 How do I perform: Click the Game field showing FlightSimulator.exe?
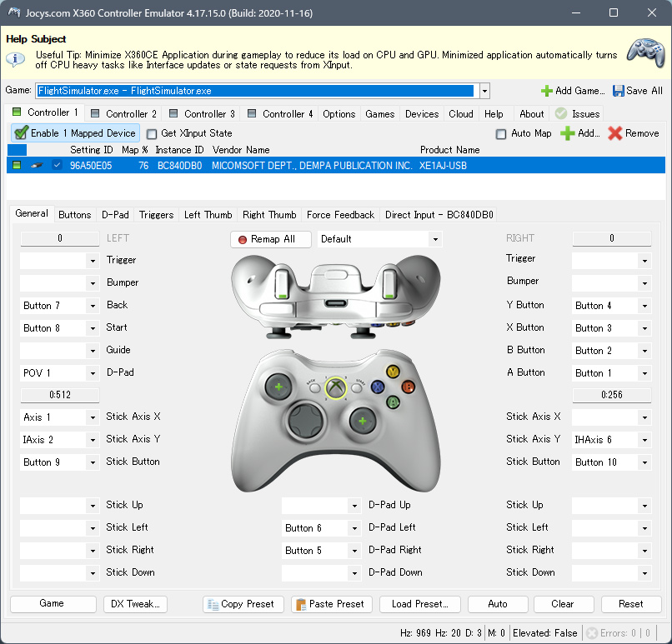click(256, 91)
